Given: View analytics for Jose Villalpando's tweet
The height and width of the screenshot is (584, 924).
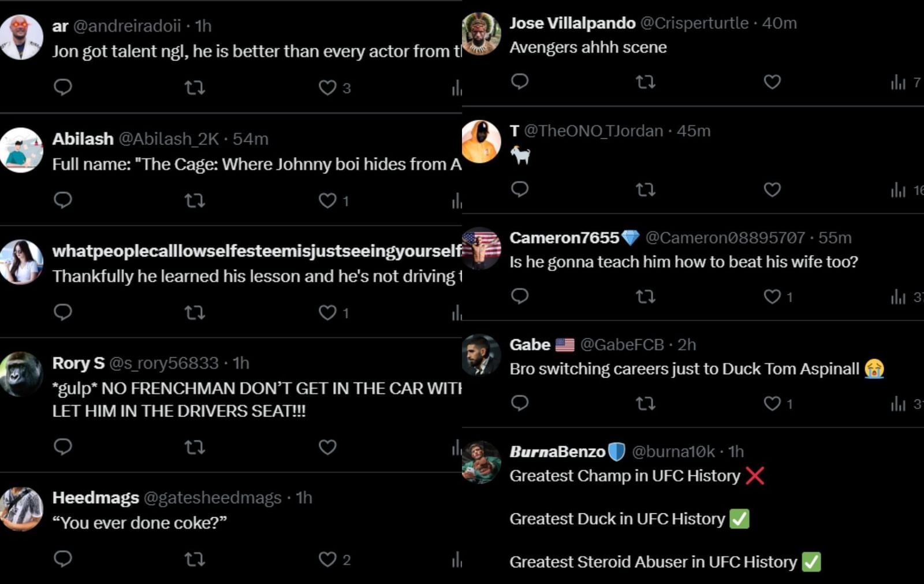Looking at the screenshot, I should [898, 83].
